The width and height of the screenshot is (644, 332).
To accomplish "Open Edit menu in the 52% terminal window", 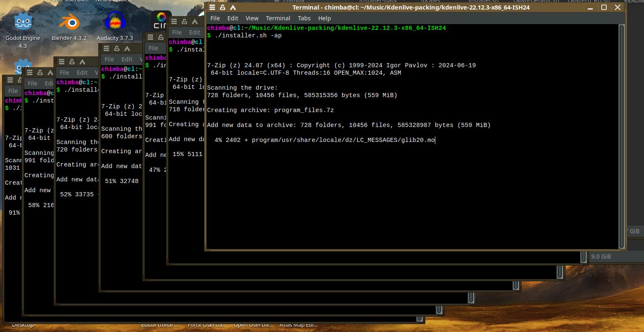I will pos(82,73).
